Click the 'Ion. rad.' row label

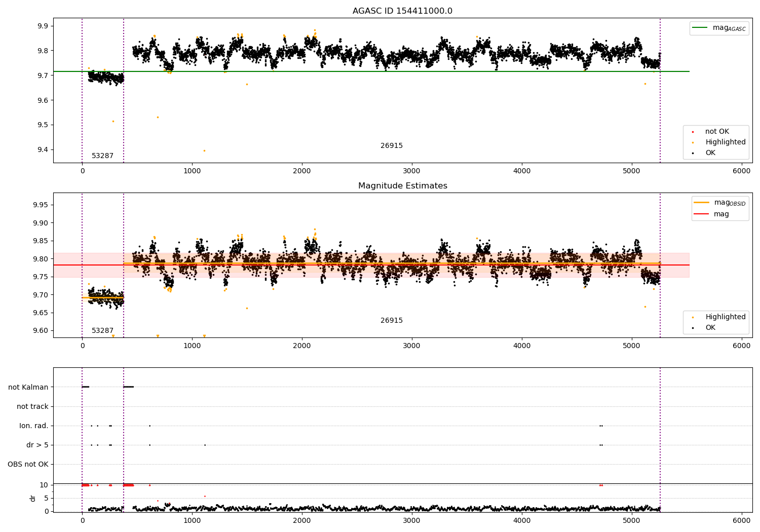(x=34, y=426)
